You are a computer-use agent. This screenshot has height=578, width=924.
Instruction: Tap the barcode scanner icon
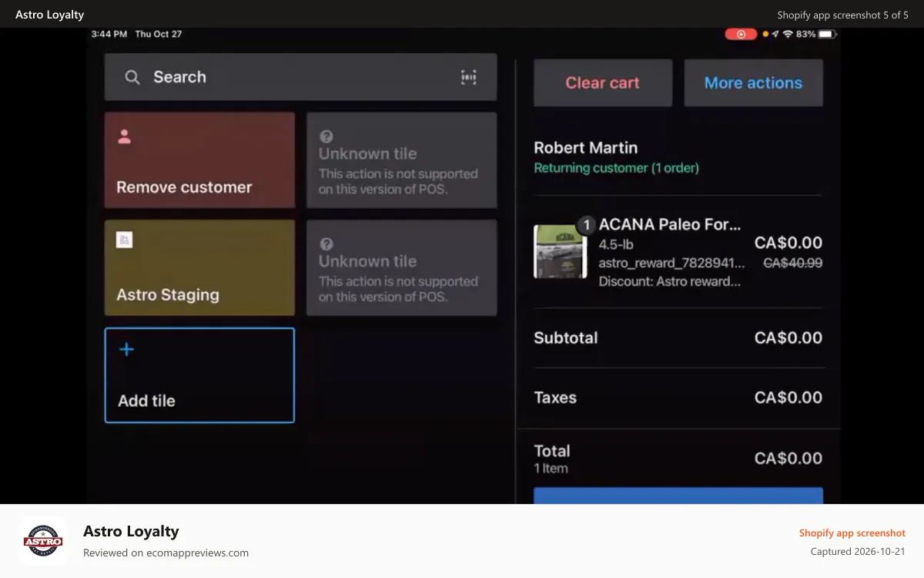pyautogui.click(x=468, y=77)
